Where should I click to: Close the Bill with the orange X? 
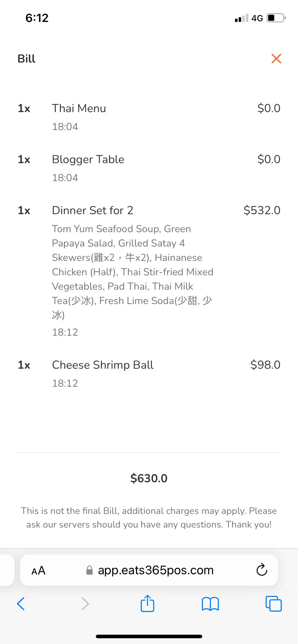[x=276, y=59]
